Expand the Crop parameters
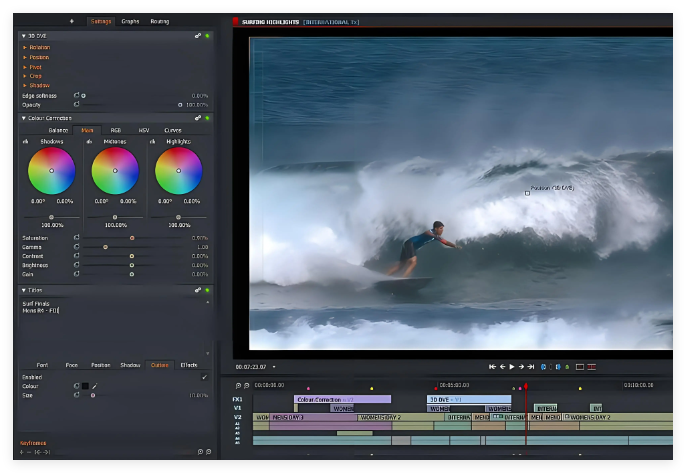This screenshot has height=473, width=686. pyautogui.click(x=25, y=76)
